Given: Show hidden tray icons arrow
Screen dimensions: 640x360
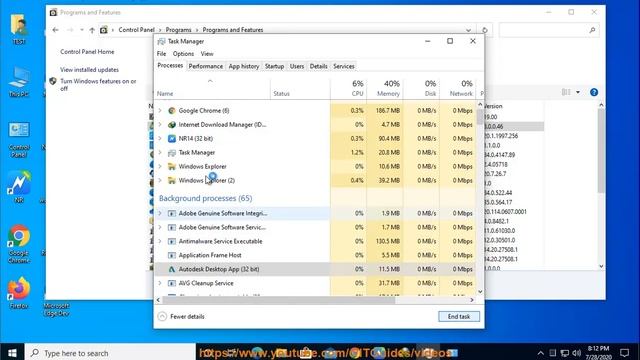Looking at the screenshot, I should coord(540,353).
